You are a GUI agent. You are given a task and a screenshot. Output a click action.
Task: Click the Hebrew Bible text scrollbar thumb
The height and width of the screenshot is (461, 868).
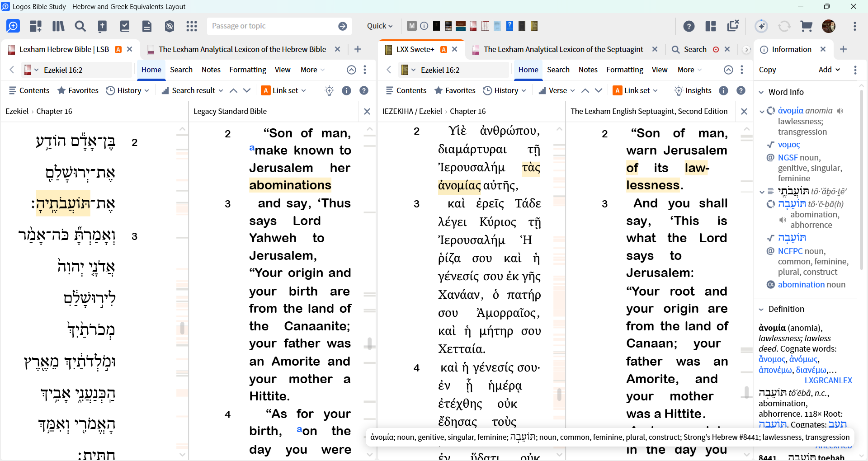[182, 328]
